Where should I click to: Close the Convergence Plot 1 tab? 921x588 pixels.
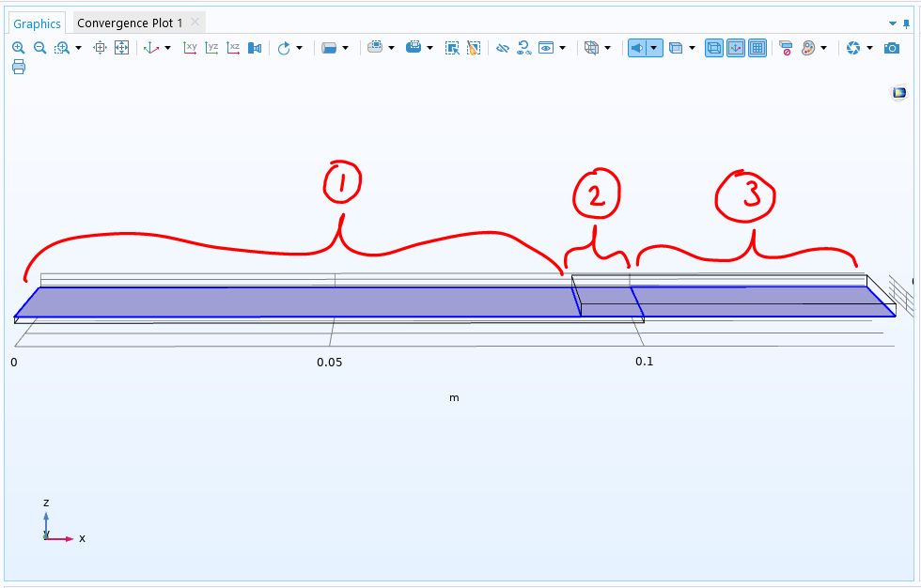click(195, 23)
